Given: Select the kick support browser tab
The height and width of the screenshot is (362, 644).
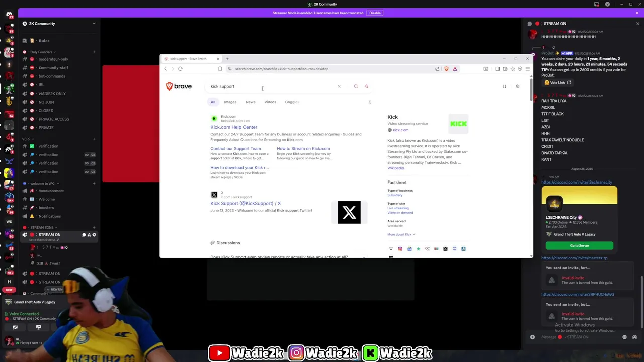Looking at the screenshot, I should [x=191, y=59].
